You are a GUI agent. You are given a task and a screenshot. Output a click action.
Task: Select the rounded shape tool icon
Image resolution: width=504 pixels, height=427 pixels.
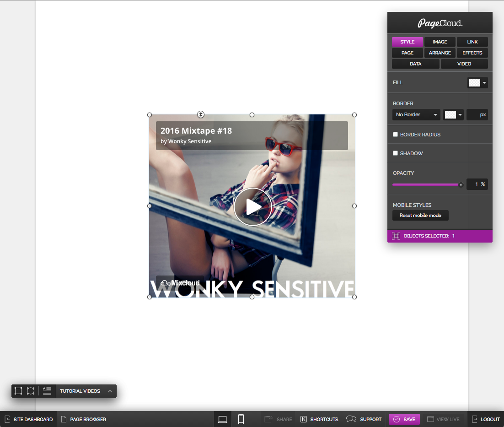31,391
